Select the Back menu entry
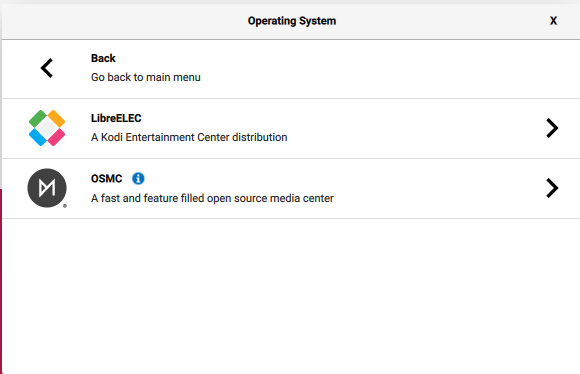580x374 pixels. point(291,69)
